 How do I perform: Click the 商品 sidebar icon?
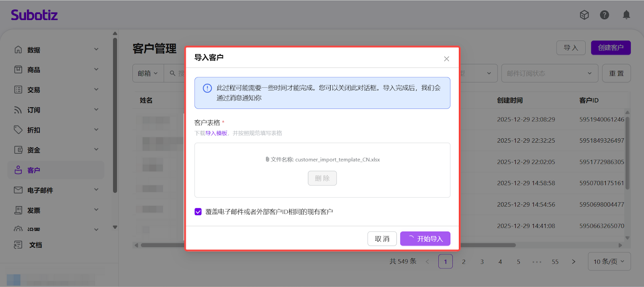[x=18, y=70]
